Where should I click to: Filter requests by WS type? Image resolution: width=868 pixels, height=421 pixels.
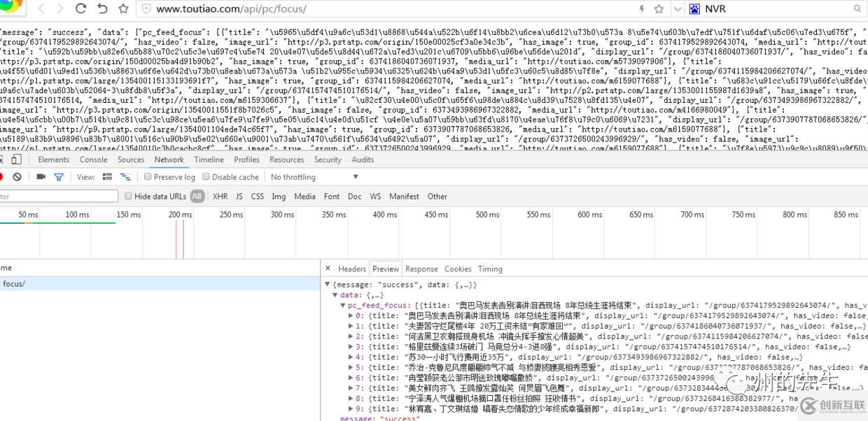pos(376,197)
